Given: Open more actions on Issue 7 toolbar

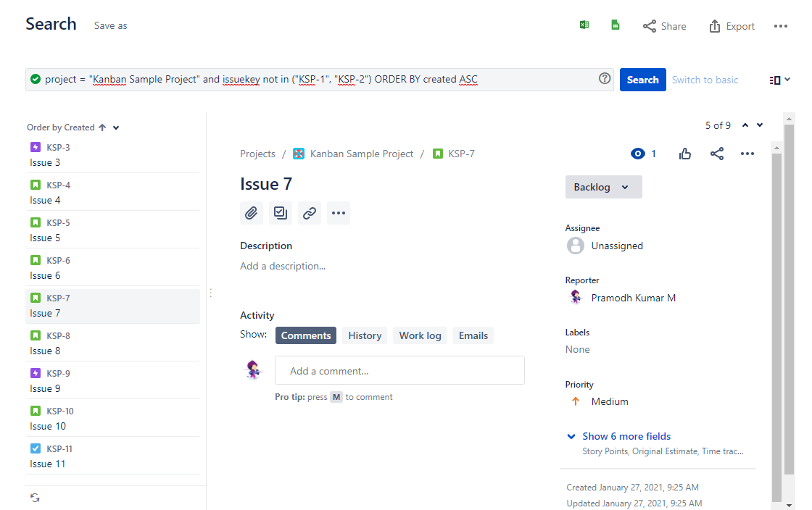Looking at the screenshot, I should click(338, 212).
